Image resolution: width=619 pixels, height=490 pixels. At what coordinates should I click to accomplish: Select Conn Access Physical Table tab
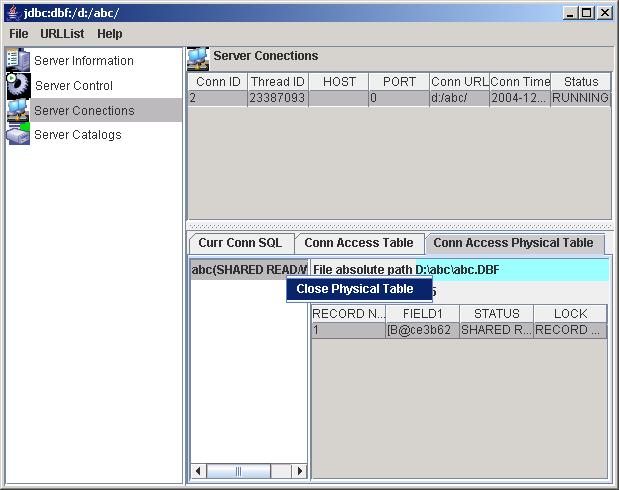point(513,243)
